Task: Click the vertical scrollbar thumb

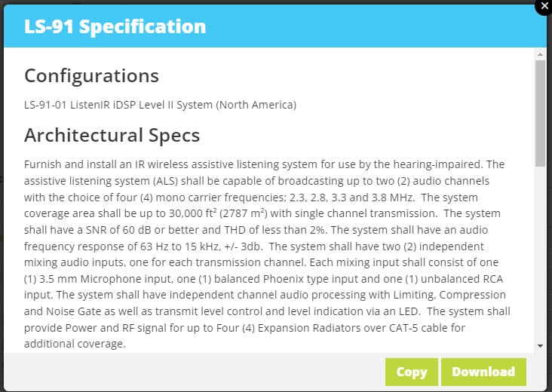Action: click(x=540, y=113)
